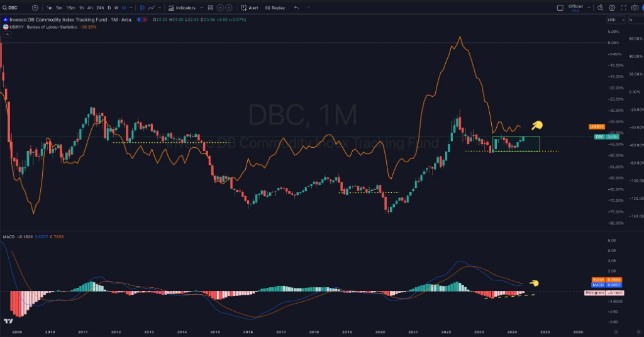Open quick search magnifier icon
Viewport: 644px width, 337px height.
[600, 8]
